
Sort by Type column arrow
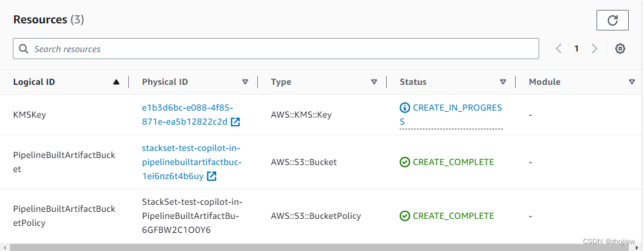[x=374, y=82]
